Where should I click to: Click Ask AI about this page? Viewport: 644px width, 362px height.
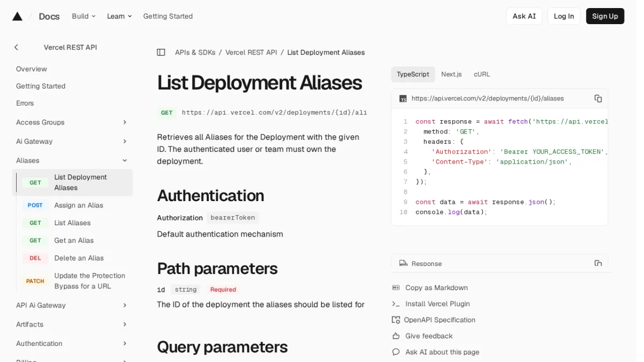[x=442, y=352]
